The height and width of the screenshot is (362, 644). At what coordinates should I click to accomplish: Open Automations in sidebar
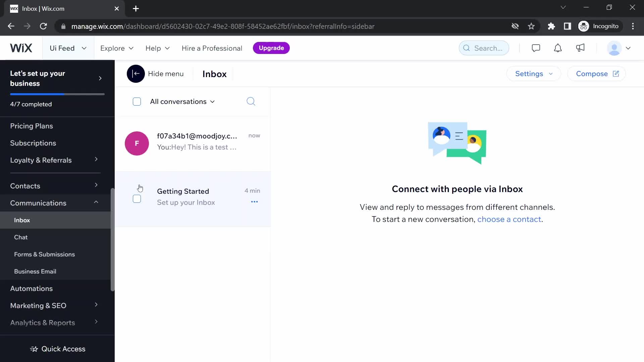pyautogui.click(x=31, y=289)
